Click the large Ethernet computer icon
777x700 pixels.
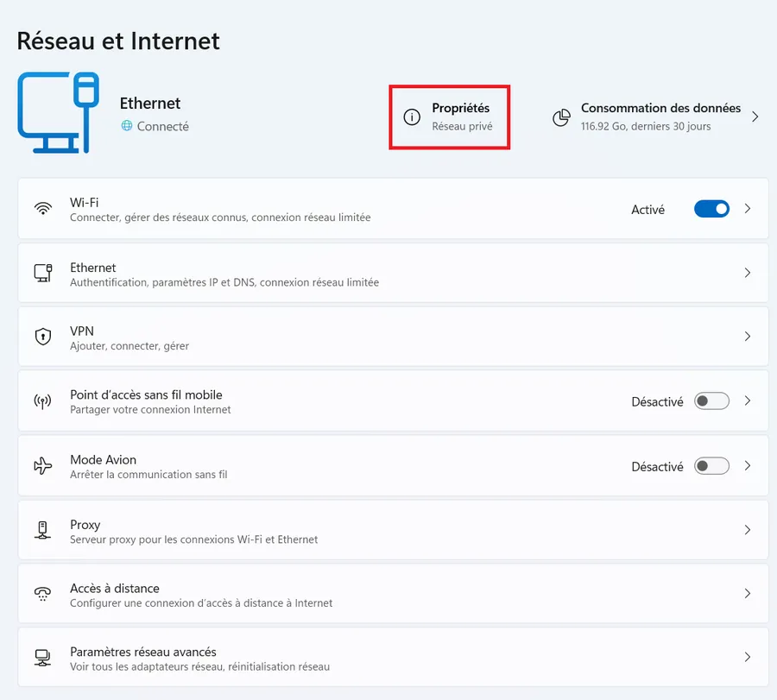(59, 112)
